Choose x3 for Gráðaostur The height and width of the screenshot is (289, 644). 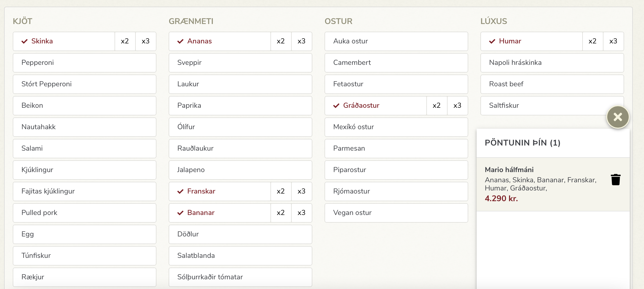457,106
